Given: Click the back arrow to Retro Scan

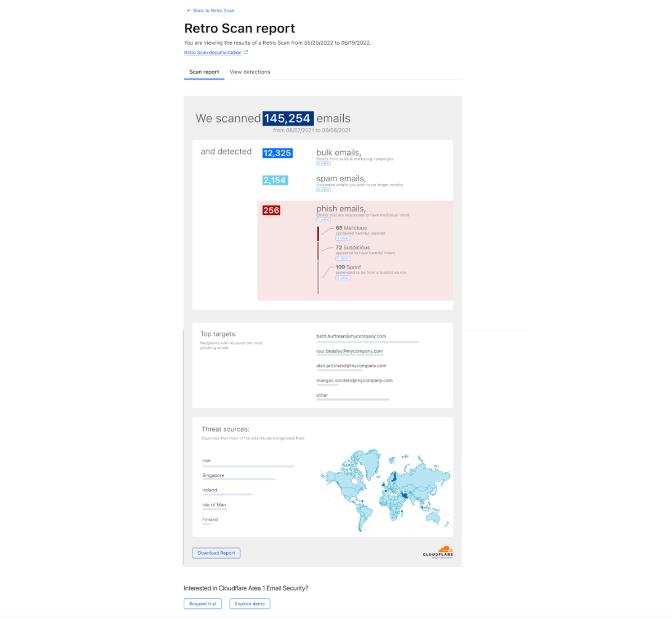Looking at the screenshot, I should pyautogui.click(x=189, y=11).
